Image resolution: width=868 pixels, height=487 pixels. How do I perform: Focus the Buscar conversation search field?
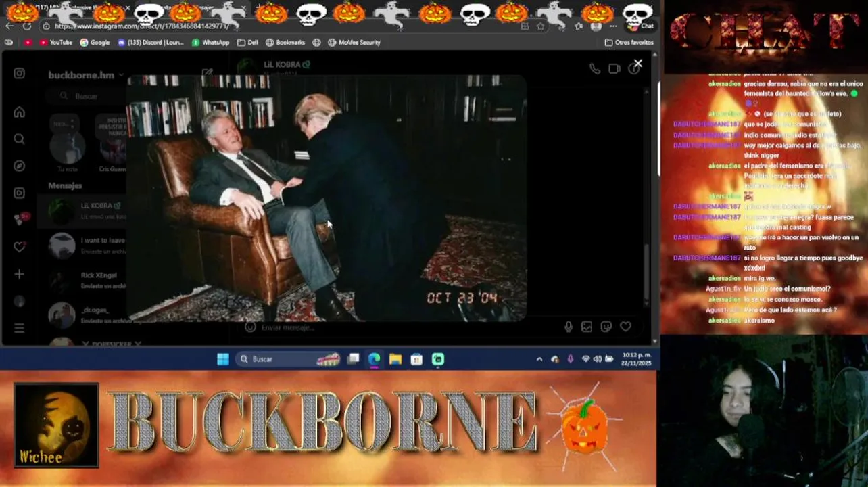tap(87, 96)
